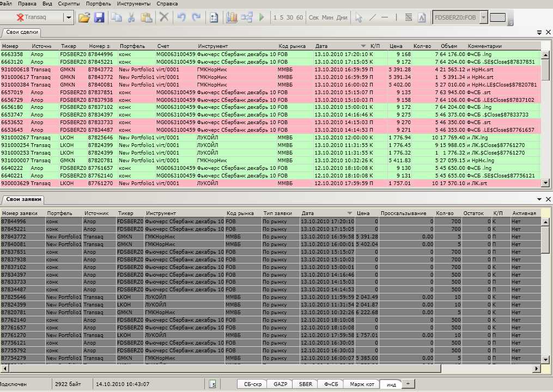Open the Портфель menu
The width and height of the screenshot is (553, 392).
[x=99, y=3]
